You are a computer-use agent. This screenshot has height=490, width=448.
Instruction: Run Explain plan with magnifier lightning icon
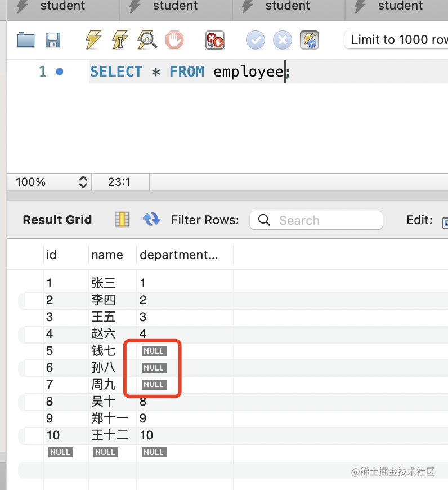pyautogui.click(x=147, y=40)
